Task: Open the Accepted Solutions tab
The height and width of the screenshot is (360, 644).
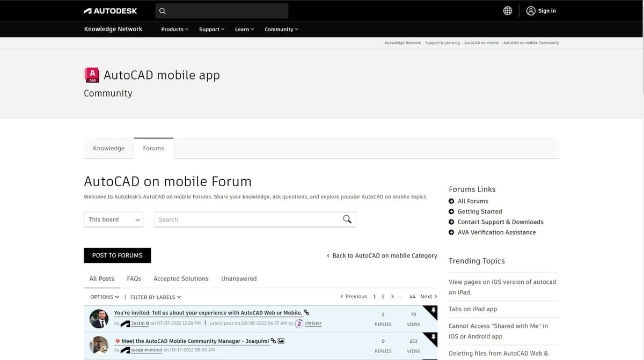Action: [181, 278]
